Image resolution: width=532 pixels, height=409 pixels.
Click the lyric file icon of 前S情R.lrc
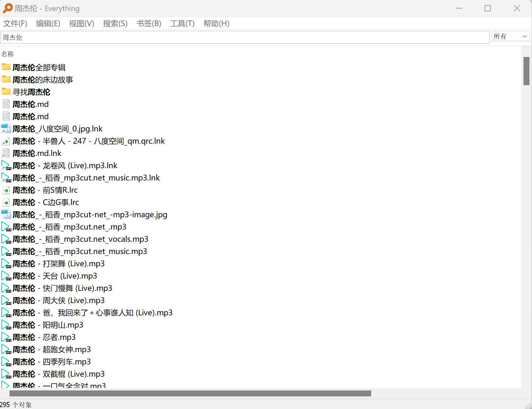point(6,190)
